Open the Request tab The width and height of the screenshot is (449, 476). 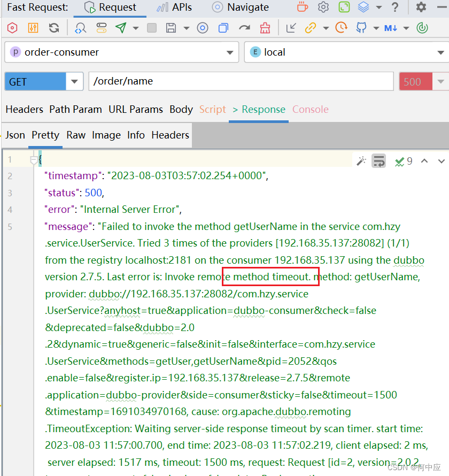tap(110, 7)
